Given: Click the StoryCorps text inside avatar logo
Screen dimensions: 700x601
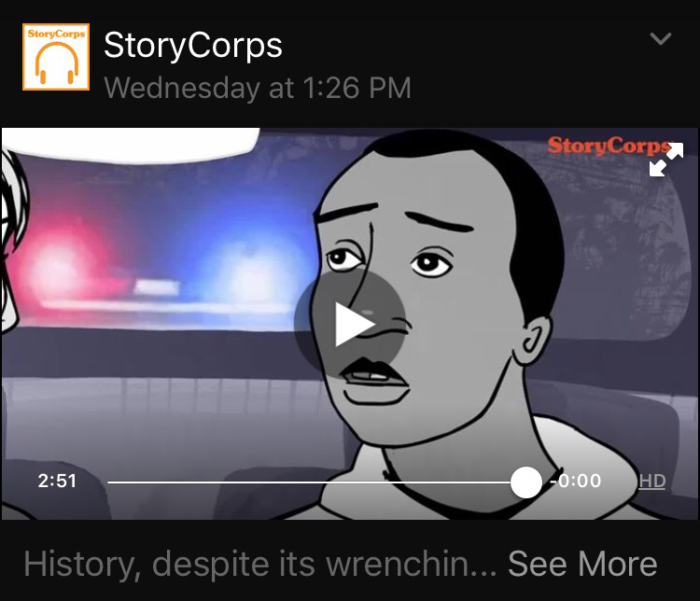Looking at the screenshot, I should tap(56, 34).
